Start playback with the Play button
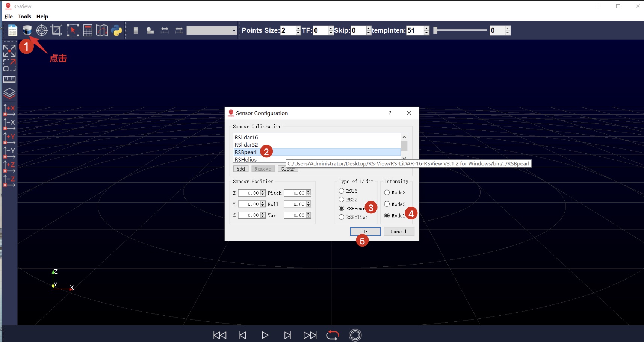Screen dimensions: 644x342 pyautogui.click(x=265, y=335)
